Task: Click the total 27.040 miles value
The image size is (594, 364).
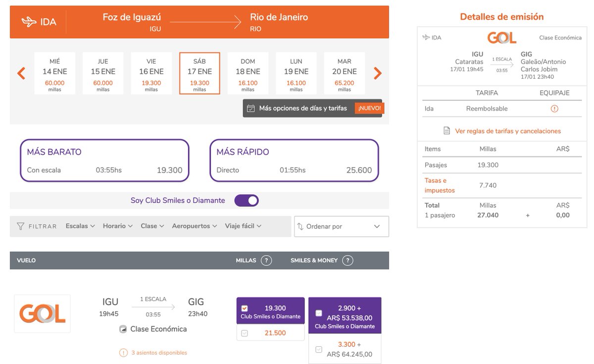Action: coord(488,215)
